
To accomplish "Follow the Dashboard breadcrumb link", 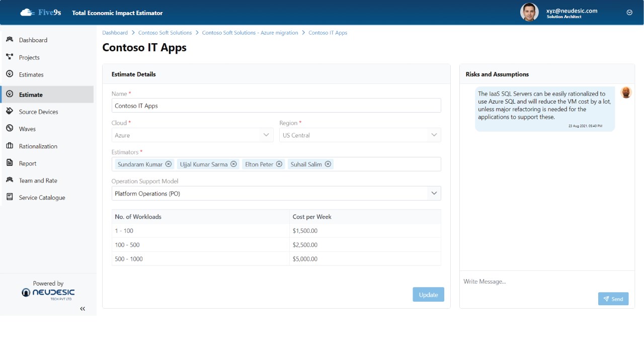I will point(115,33).
